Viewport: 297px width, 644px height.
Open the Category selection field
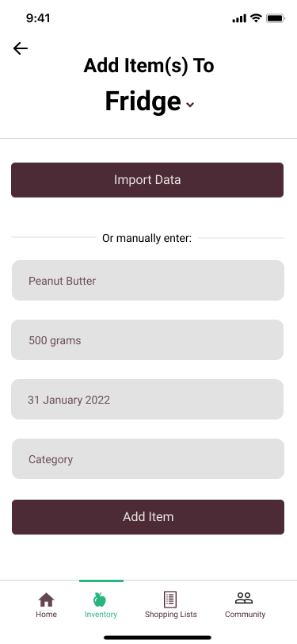pyautogui.click(x=148, y=458)
